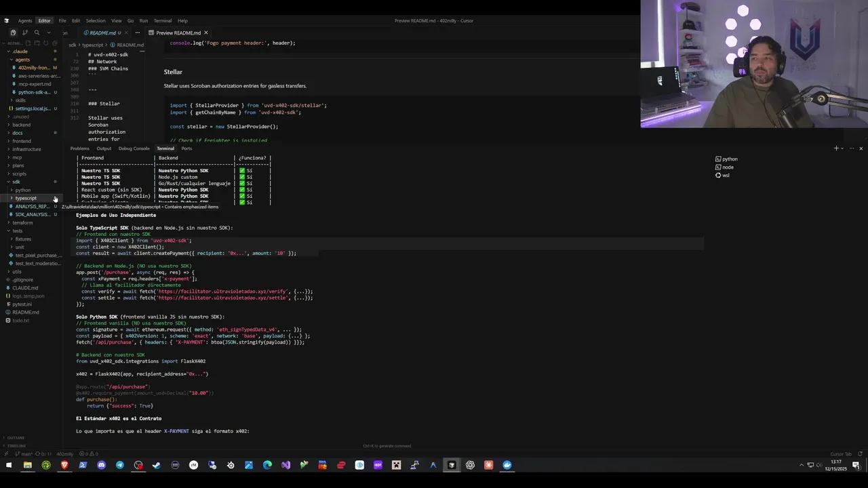The height and width of the screenshot is (488, 868).
Task: Open Discord from taskbar
Action: (101, 465)
